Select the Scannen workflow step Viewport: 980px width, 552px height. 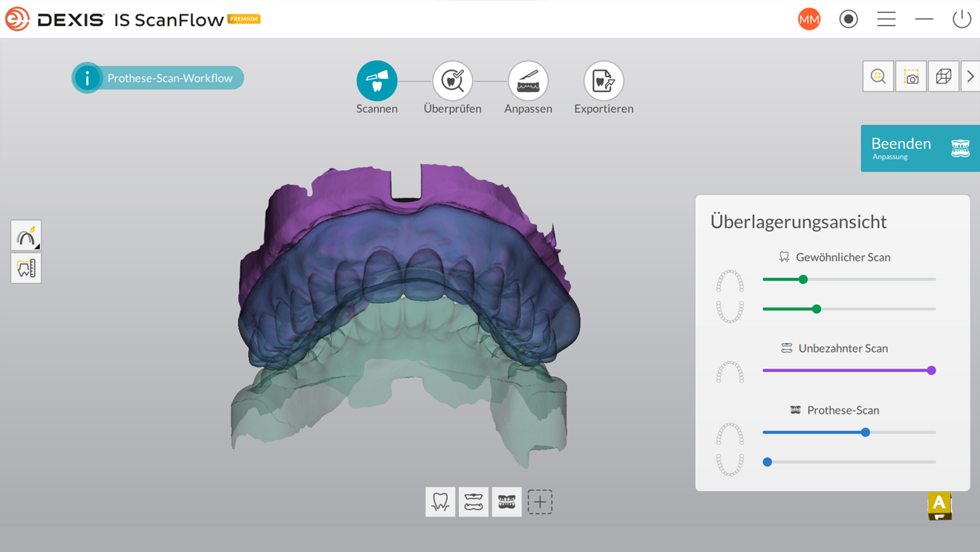tap(376, 81)
